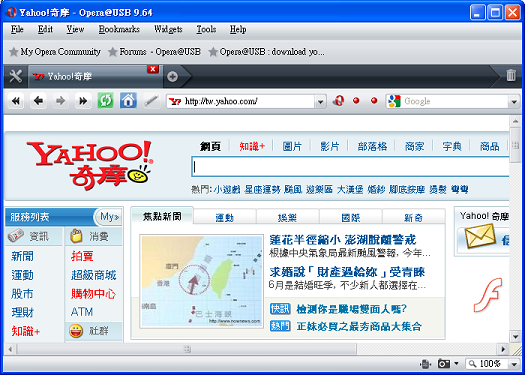Open closed tabs trash can icon
The height and width of the screenshot is (375, 525).
point(511,75)
